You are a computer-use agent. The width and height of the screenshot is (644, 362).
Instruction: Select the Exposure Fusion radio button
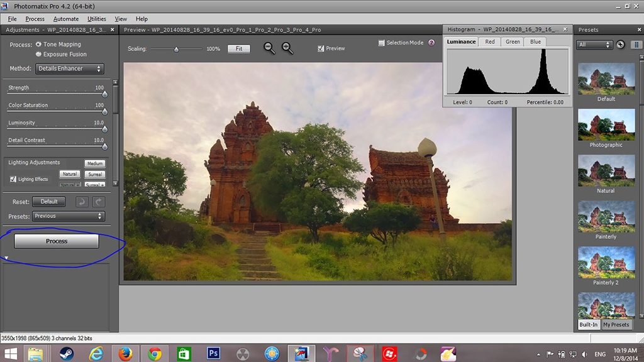click(39, 55)
